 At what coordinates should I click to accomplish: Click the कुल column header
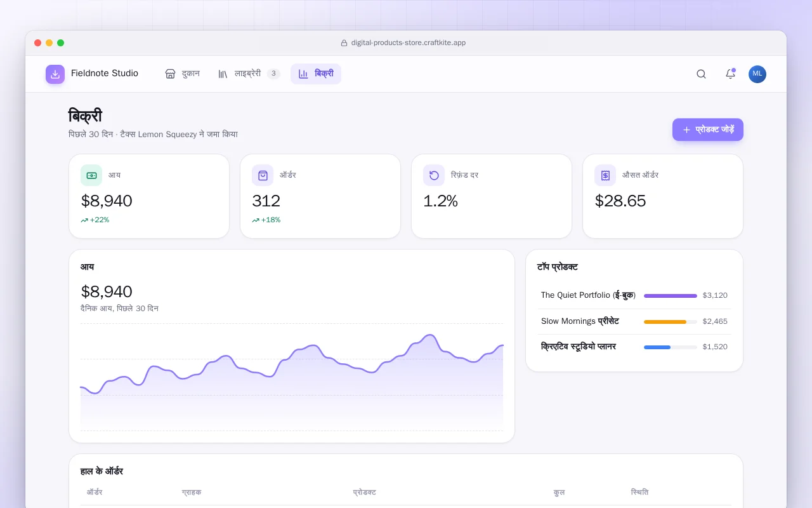pyautogui.click(x=559, y=492)
